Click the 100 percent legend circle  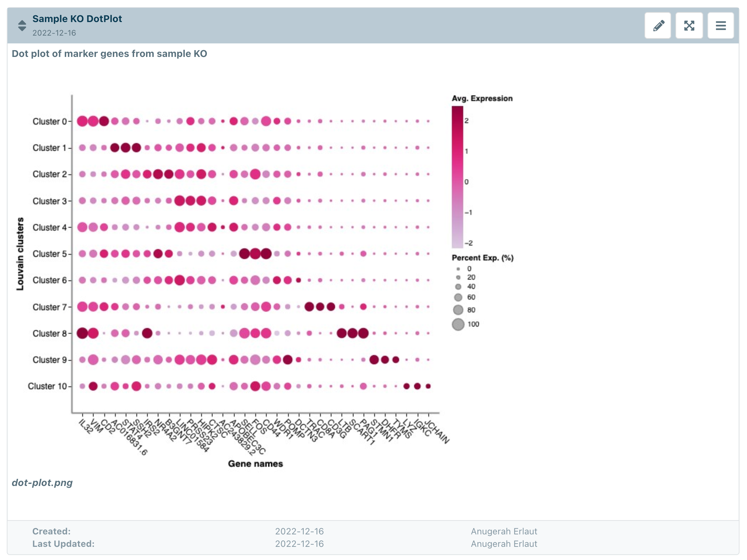[x=458, y=324]
